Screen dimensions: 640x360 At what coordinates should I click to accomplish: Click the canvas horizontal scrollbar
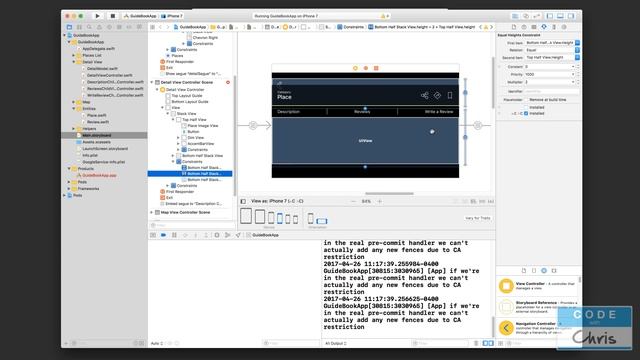(x=389, y=193)
